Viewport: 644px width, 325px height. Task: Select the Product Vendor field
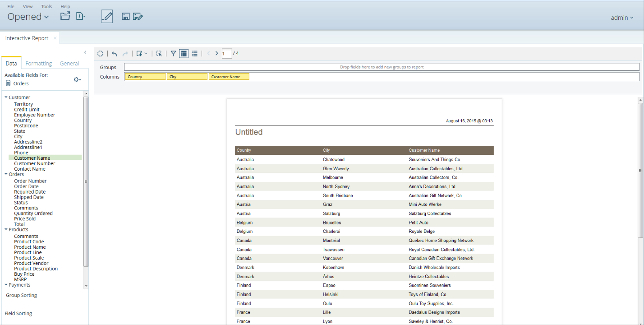tap(31, 264)
